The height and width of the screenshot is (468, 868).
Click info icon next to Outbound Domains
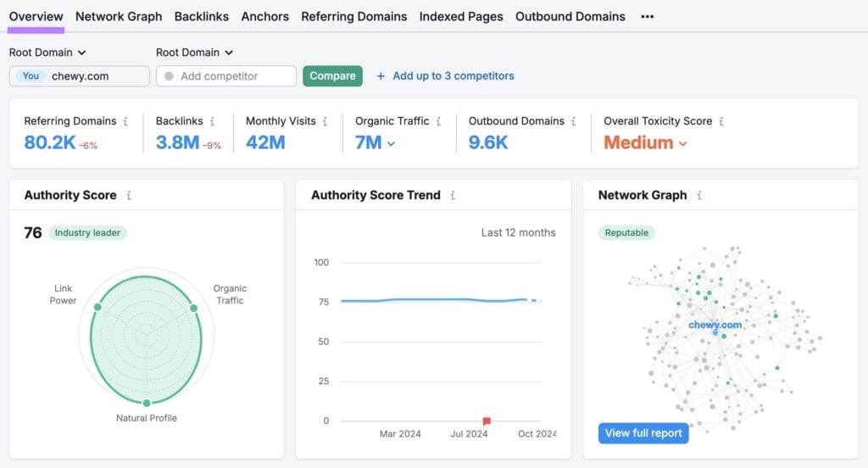pos(574,121)
